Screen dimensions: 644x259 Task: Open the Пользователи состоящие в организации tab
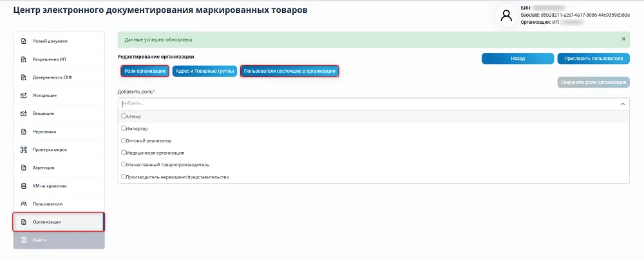[x=290, y=71]
